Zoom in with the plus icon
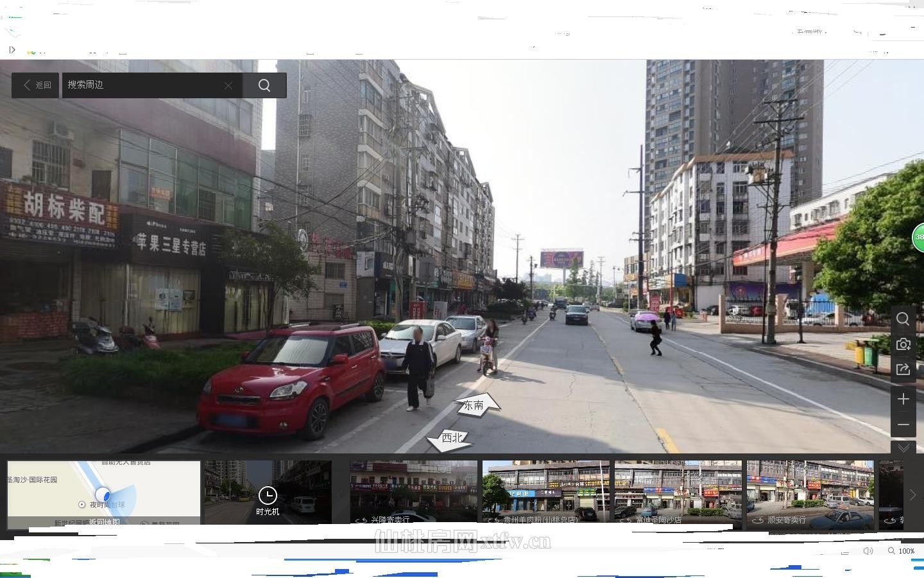This screenshot has width=924, height=578. pyautogui.click(x=903, y=399)
